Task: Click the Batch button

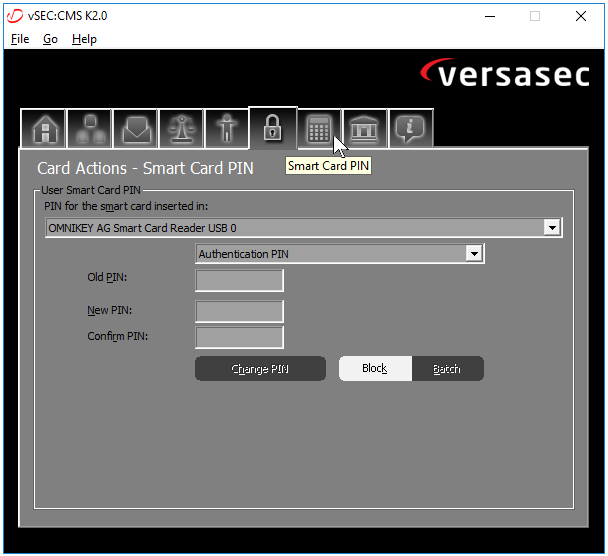Action: 447,368
